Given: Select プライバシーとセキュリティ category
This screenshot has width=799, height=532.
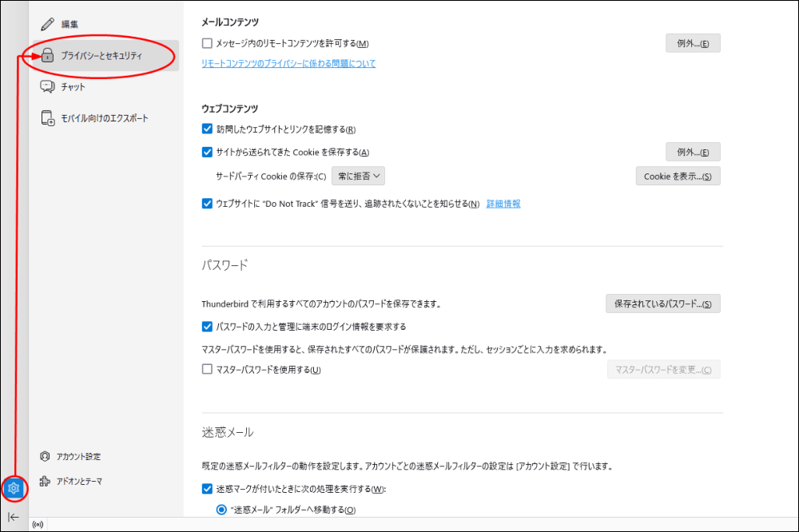Looking at the screenshot, I should [106, 55].
